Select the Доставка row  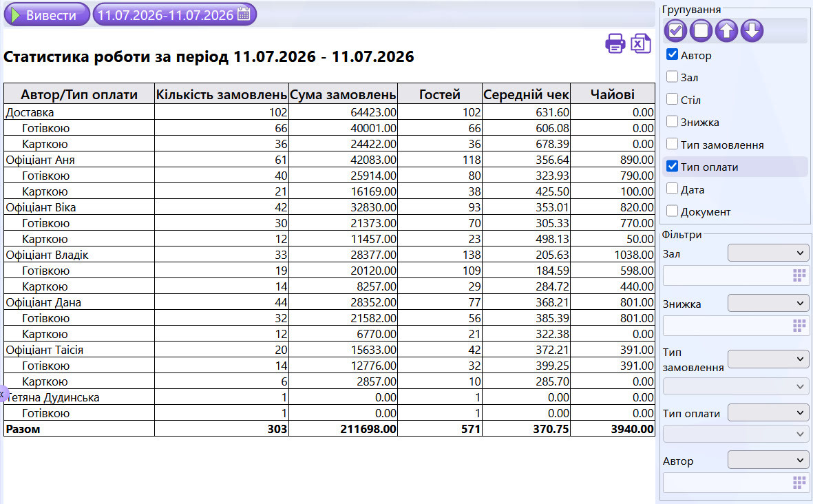(x=329, y=112)
